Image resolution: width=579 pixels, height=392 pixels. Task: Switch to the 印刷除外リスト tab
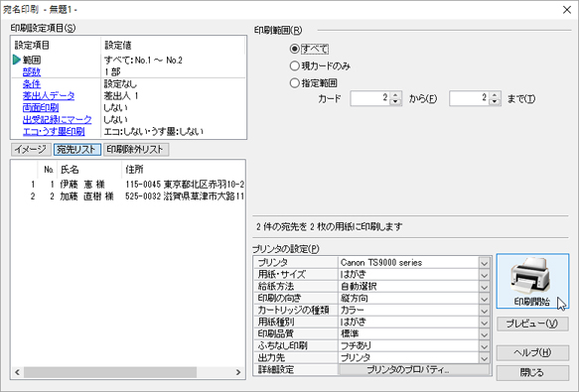pos(135,150)
